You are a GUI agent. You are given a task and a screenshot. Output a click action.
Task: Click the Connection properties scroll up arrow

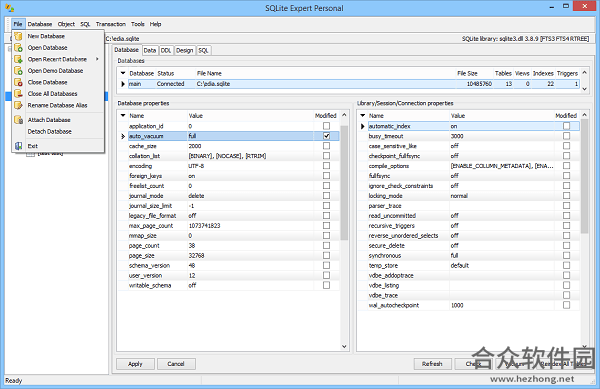[584, 115]
